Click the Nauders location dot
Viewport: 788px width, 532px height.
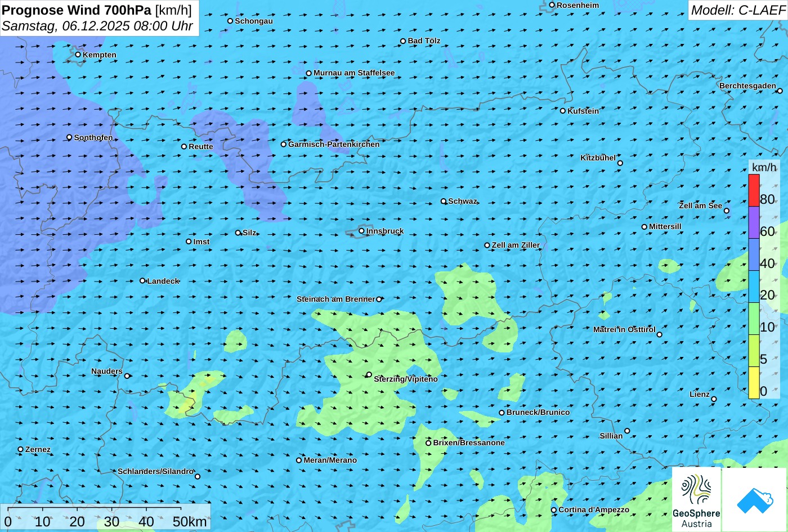click(127, 376)
